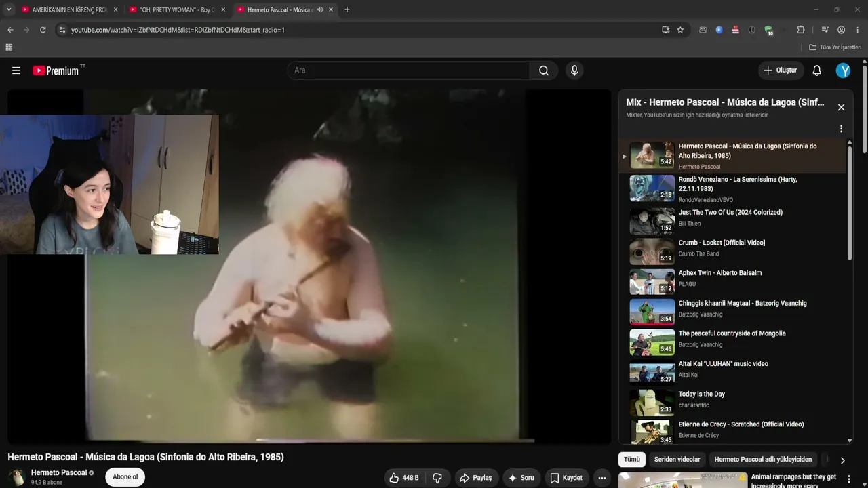Image resolution: width=868 pixels, height=488 pixels.
Task: Go to YouTube Premium home logo
Action: (57, 70)
